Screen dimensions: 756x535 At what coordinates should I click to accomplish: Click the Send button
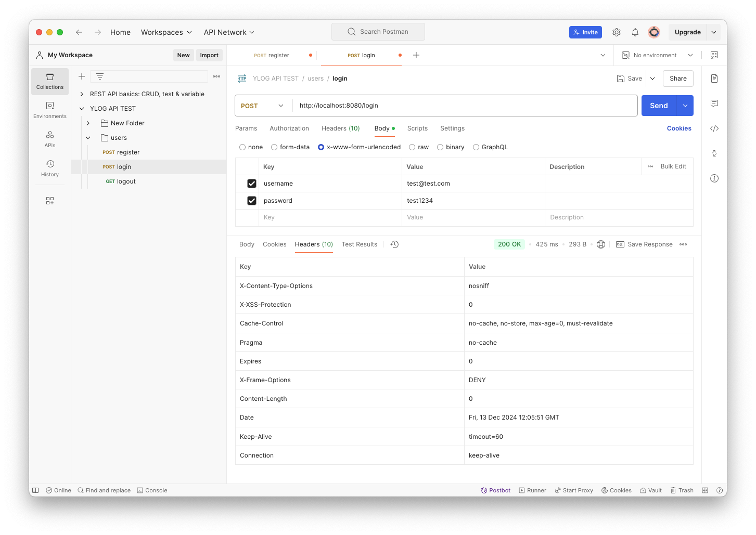tap(659, 106)
